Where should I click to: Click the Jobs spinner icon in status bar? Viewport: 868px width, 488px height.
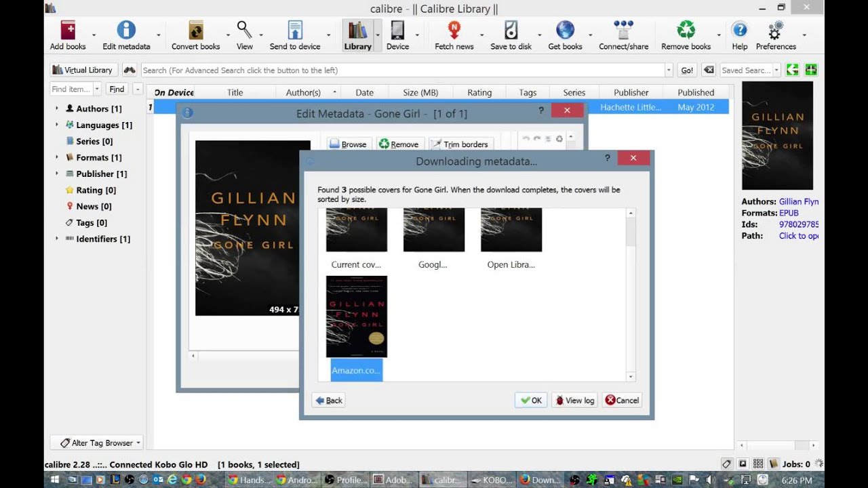coord(818,464)
